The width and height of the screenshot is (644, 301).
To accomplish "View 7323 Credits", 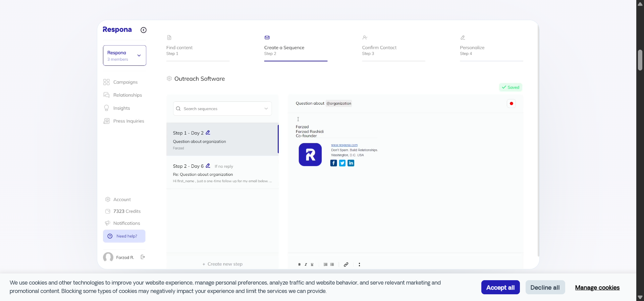I will click(127, 211).
